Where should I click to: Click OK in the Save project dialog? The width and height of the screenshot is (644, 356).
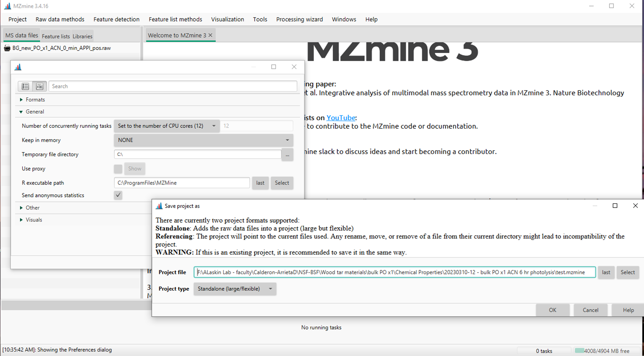(x=553, y=310)
